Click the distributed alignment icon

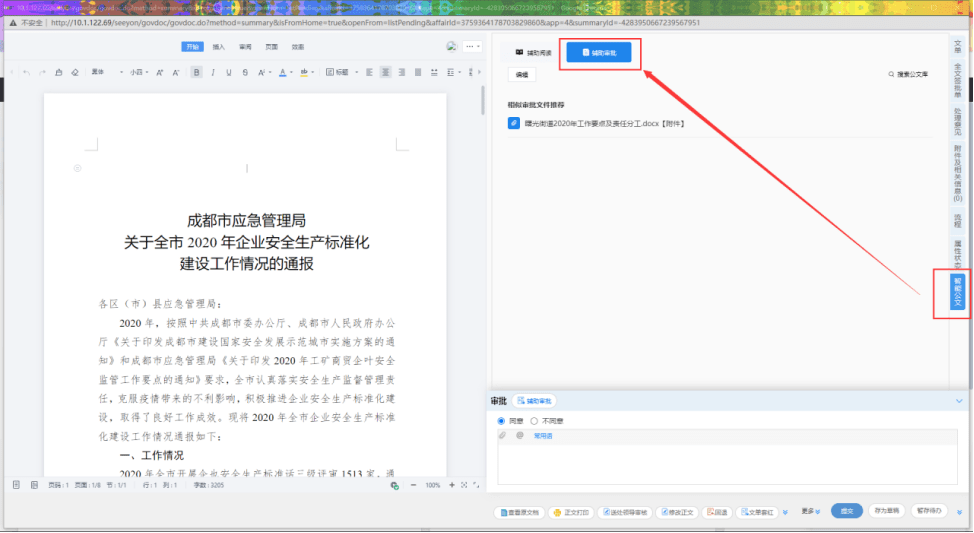coord(434,73)
